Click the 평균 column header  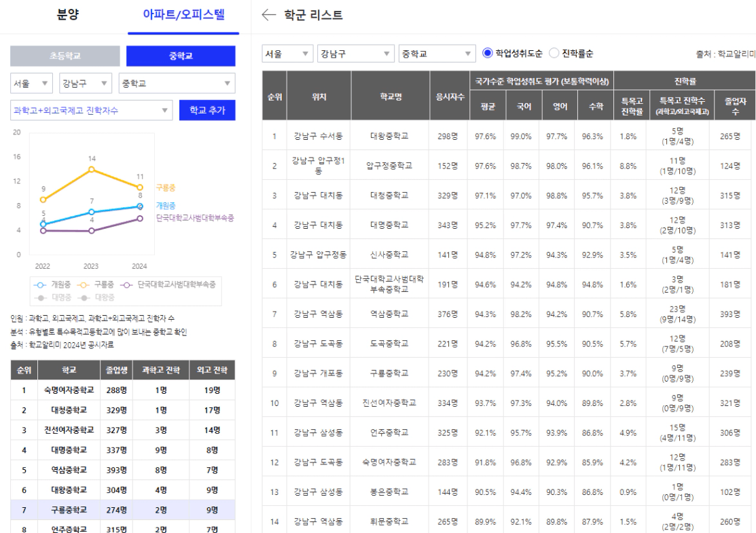488,106
